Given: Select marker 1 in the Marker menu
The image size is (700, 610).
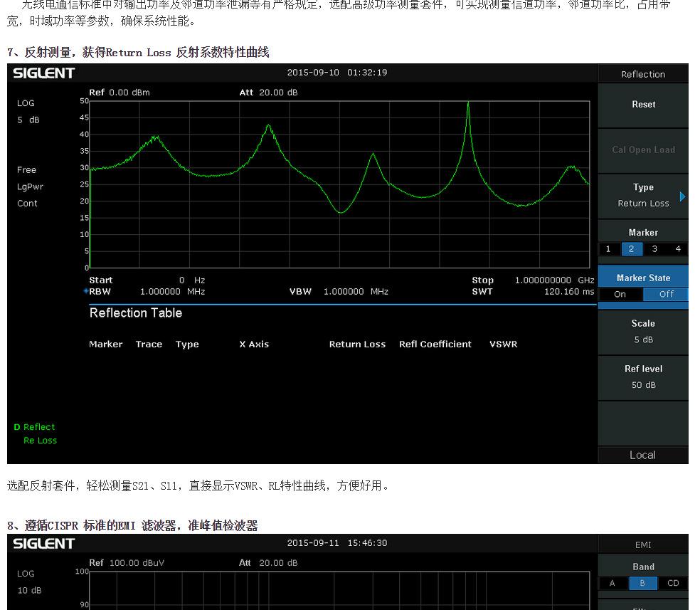Looking at the screenshot, I should pos(608,249).
